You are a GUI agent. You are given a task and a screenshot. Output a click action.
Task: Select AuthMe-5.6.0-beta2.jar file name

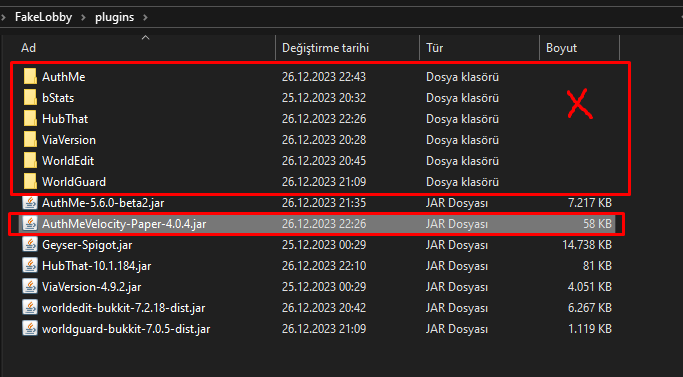(x=103, y=203)
